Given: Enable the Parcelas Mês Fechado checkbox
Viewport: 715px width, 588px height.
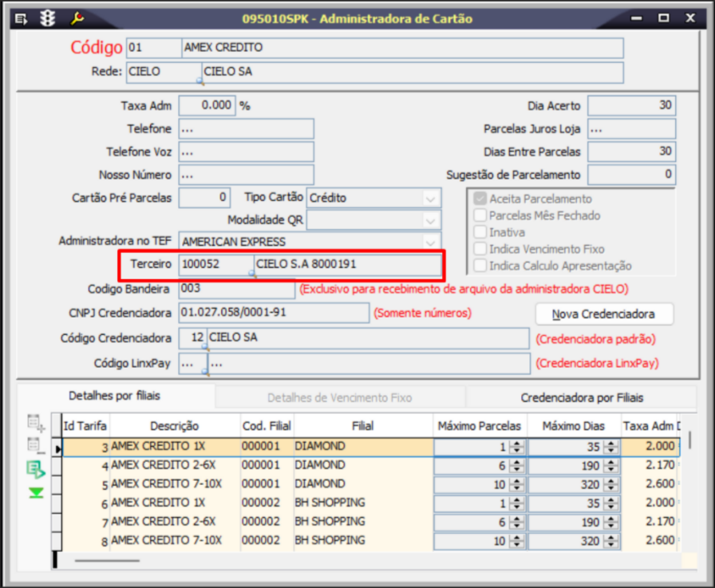Looking at the screenshot, I should [480, 215].
